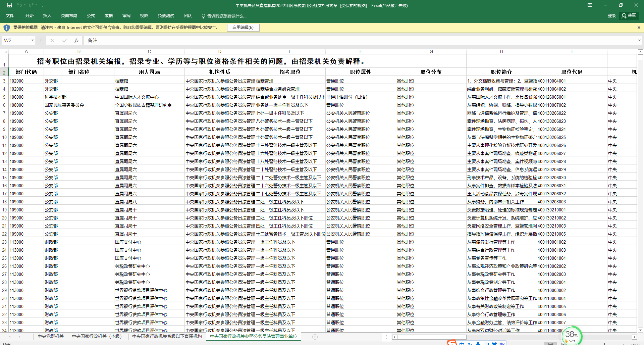
Task: Click the Undo arrow icon
Action: click(x=19, y=5)
